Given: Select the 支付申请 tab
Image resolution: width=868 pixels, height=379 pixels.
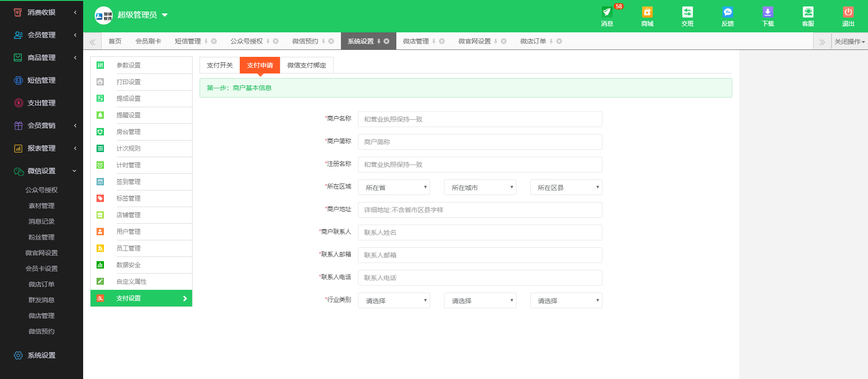Looking at the screenshot, I should coord(260,65).
